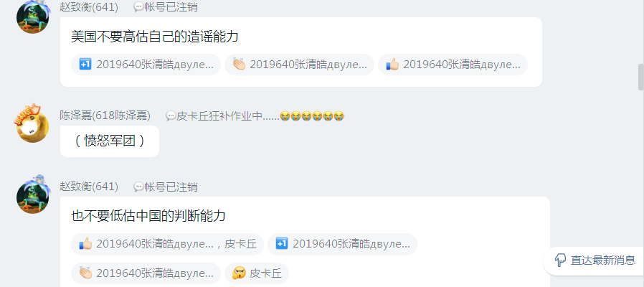Click the thumbs-up reaction with 皮卡丘 on the last message
Image resolution: width=644 pixels, height=287 pixels.
[x=168, y=244]
